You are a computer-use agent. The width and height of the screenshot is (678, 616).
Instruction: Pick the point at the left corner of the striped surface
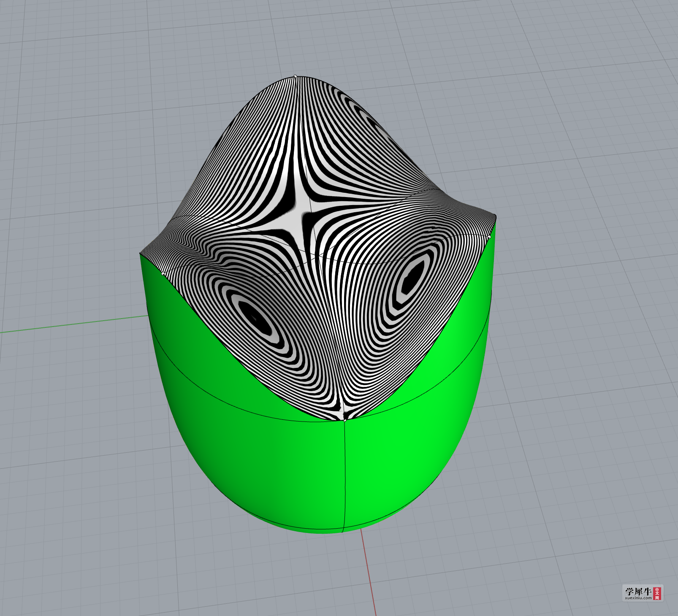point(163,273)
